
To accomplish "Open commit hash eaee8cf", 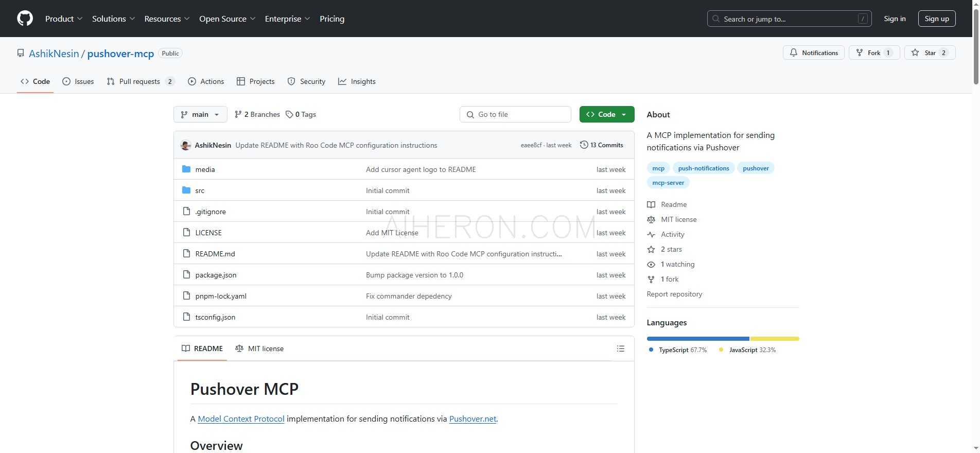I will (531, 145).
